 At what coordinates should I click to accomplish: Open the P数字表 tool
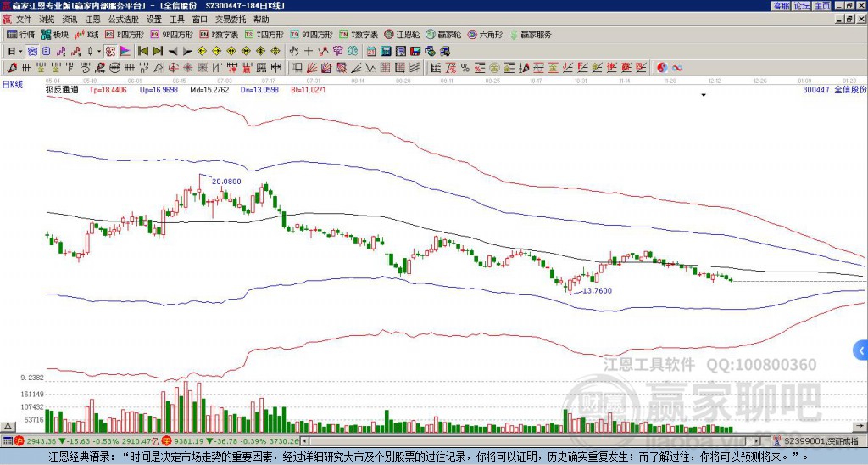click(219, 34)
